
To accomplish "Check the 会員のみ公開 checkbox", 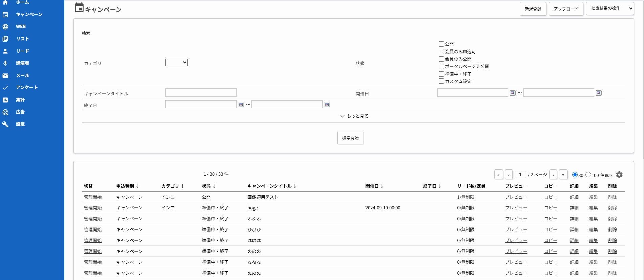I will pyautogui.click(x=441, y=59).
